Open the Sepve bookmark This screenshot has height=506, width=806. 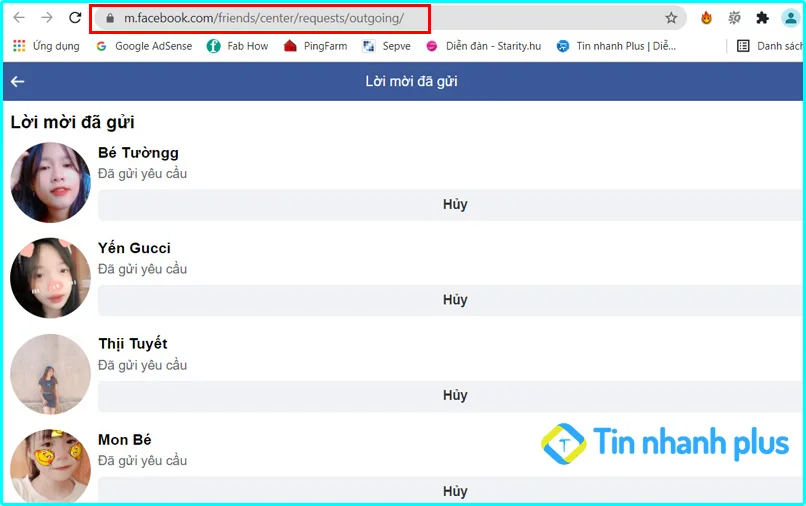point(386,46)
